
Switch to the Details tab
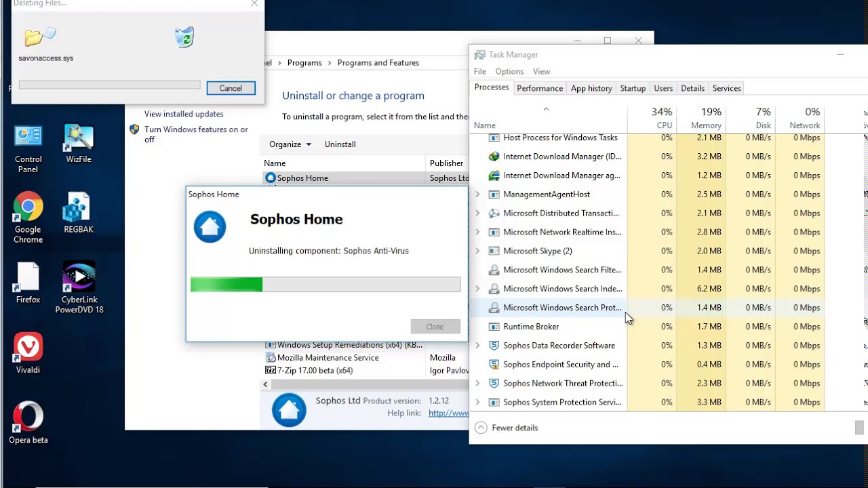(x=692, y=89)
